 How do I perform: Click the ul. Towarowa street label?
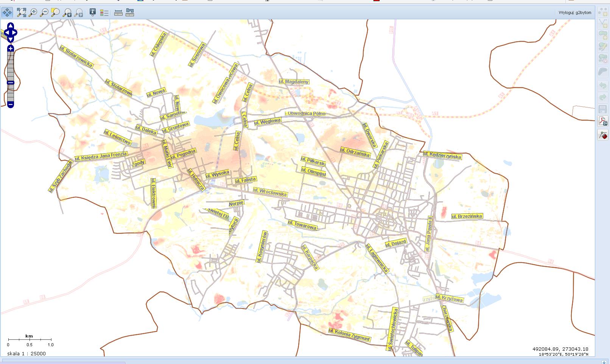tap(302, 225)
